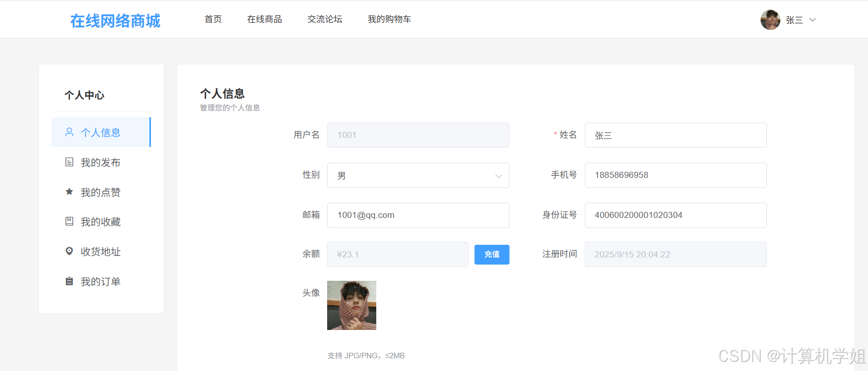Select 我的点赞 in the sidebar
This screenshot has height=371, width=868.
[101, 192]
